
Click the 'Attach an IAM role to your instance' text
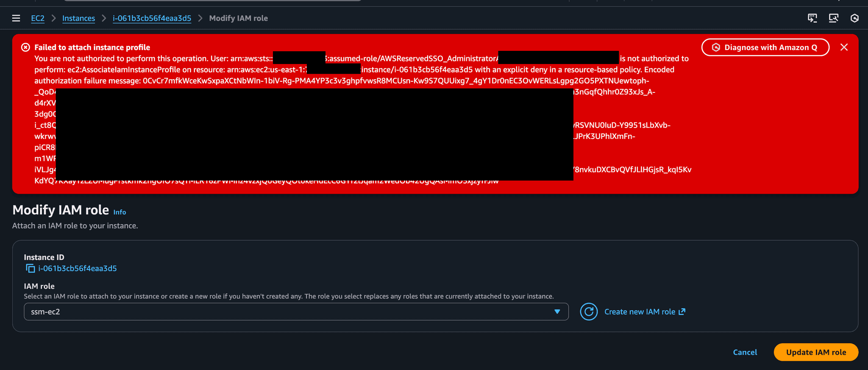(x=75, y=226)
